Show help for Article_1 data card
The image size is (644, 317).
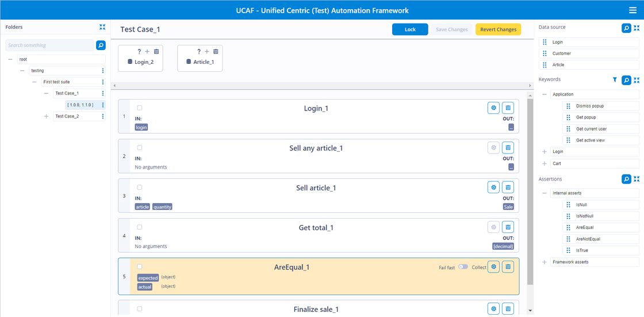click(x=199, y=51)
